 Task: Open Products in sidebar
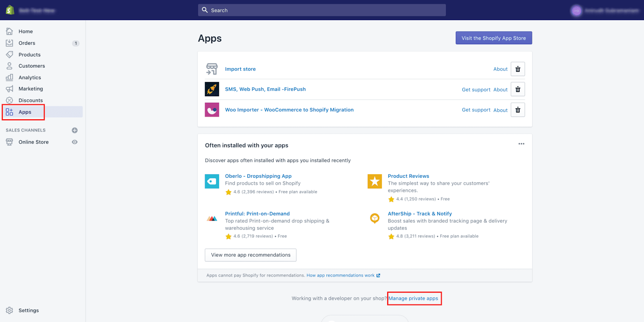click(29, 54)
